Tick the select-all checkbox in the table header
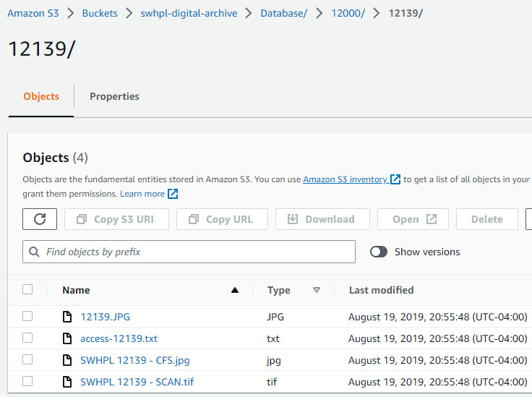The height and width of the screenshot is (397, 532). coord(27,289)
